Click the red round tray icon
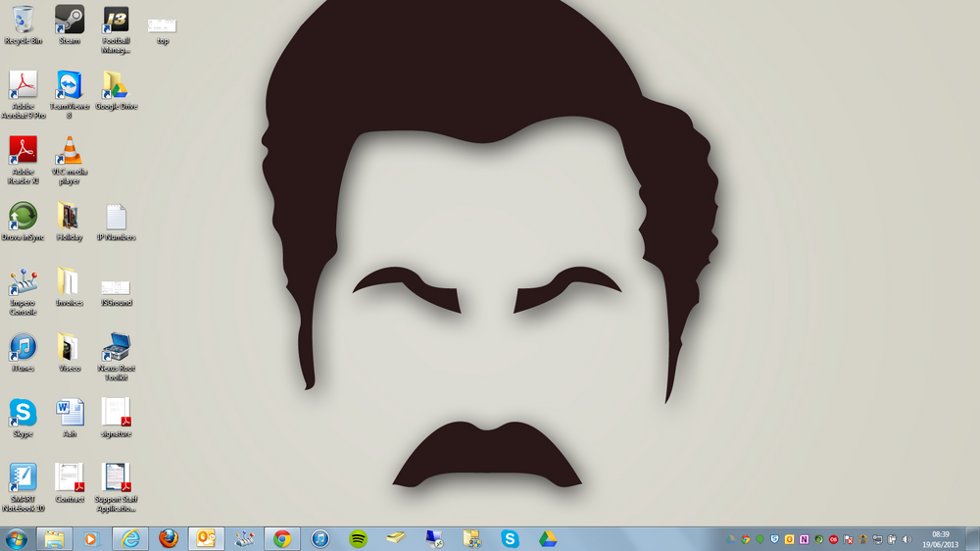 coord(834,539)
